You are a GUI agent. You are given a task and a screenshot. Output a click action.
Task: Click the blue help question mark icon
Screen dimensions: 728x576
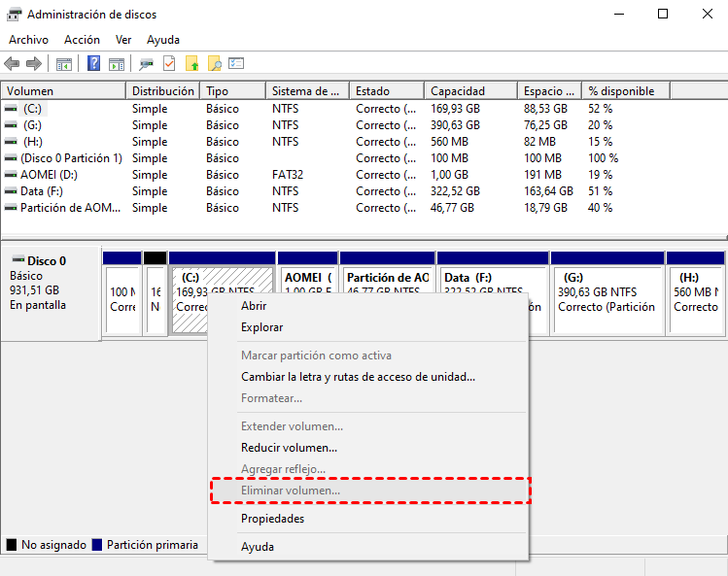94,64
